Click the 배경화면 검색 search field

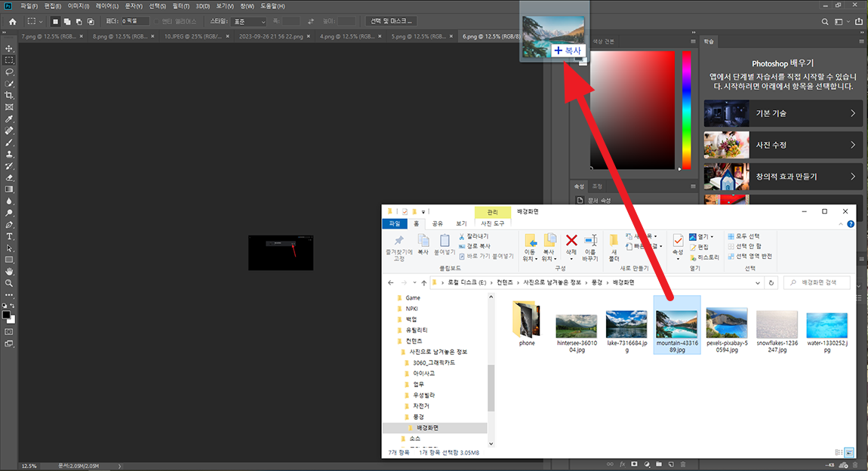817,283
